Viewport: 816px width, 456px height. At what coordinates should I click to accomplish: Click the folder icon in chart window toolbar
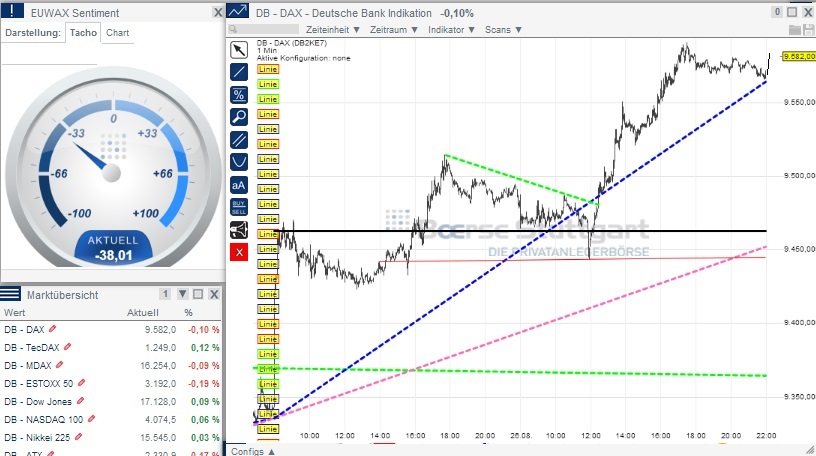tap(794, 30)
